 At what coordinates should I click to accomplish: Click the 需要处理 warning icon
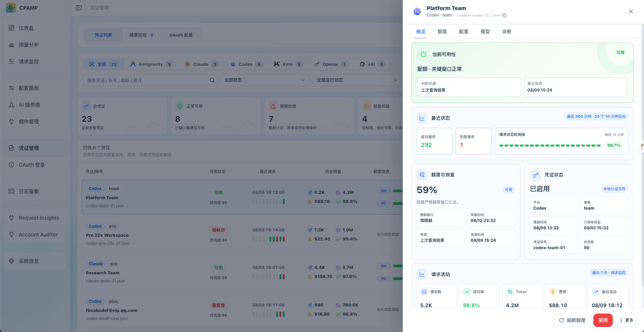[x=273, y=106]
